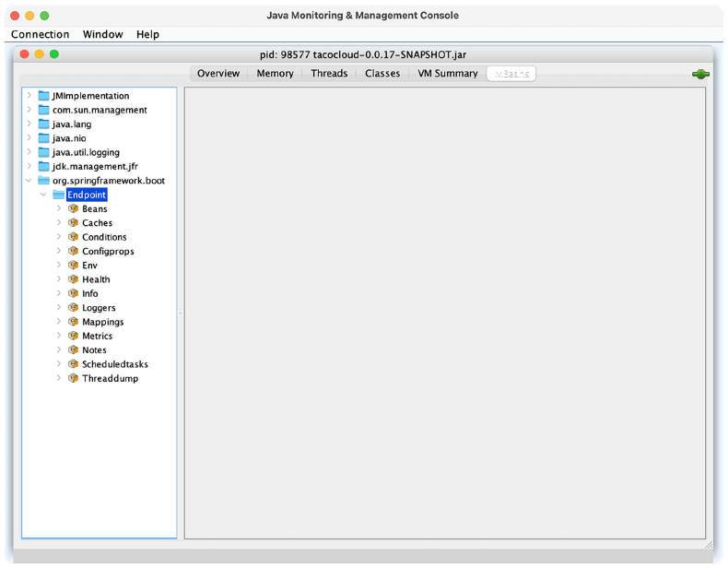
Task: Expand the Env node
Action: [59, 266]
